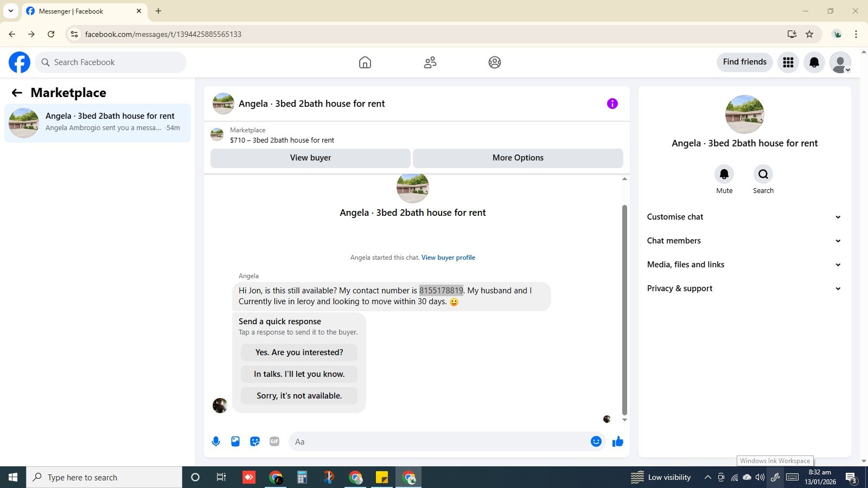This screenshot has height=488, width=868.
Task: Click the highlighted phone number 8155178819
Action: [x=441, y=291]
